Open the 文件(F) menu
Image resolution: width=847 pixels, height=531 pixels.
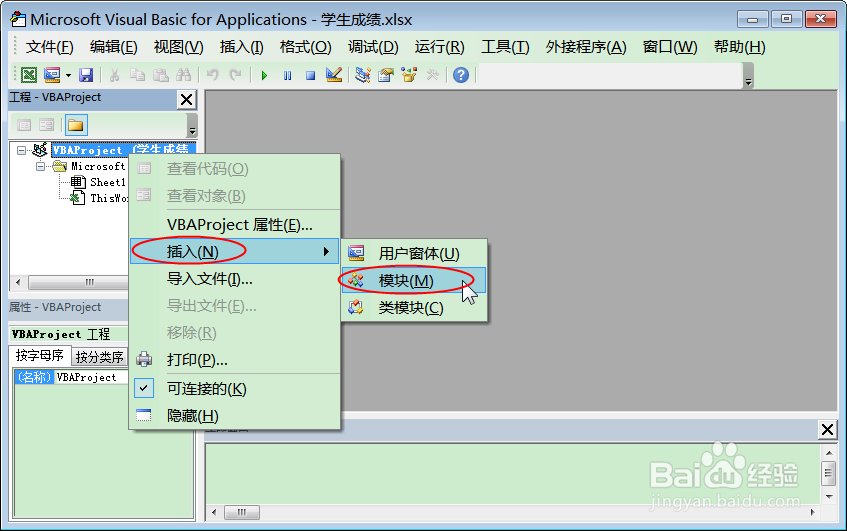pos(50,47)
